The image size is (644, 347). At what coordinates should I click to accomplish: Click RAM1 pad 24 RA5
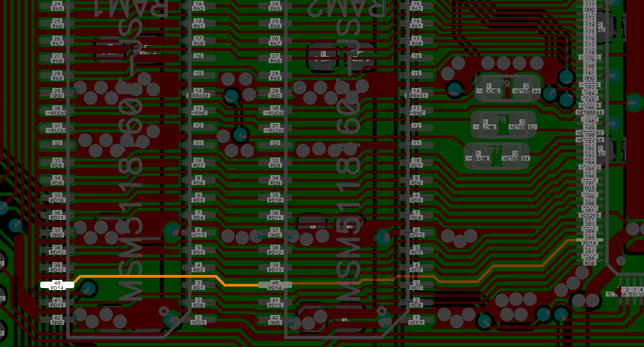(57, 6)
